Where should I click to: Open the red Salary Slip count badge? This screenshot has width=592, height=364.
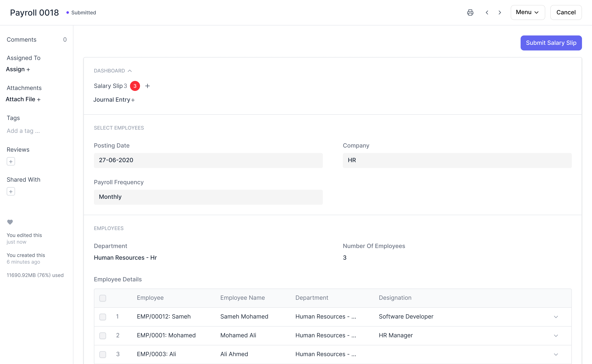click(135, 86)
